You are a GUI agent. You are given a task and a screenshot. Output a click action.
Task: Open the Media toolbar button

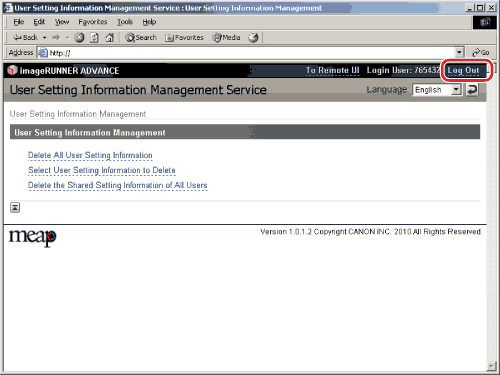point(226,38)
